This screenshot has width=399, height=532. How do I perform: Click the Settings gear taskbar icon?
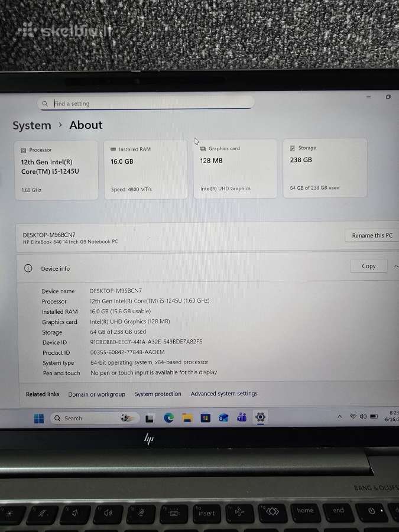[260, 417]
